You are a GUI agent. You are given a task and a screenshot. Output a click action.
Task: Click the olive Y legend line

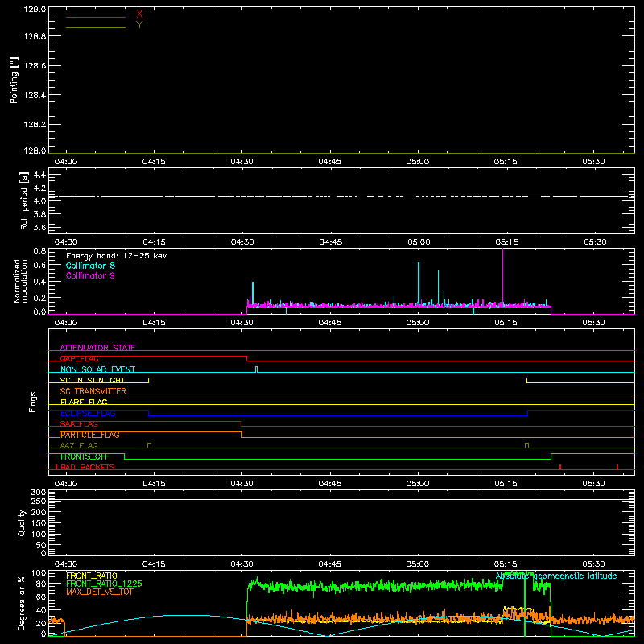coord(96,27)
